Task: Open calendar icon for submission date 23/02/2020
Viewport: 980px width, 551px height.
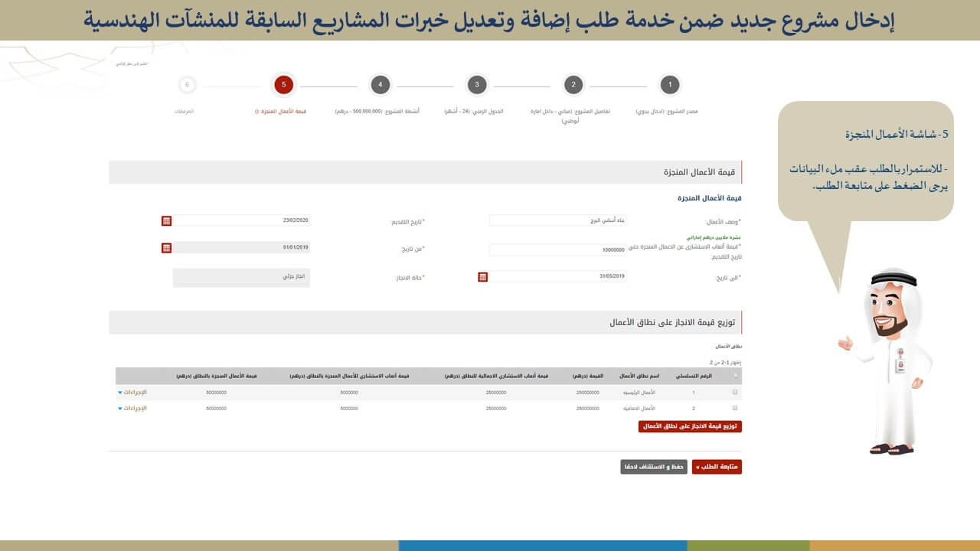Action: 166,221
